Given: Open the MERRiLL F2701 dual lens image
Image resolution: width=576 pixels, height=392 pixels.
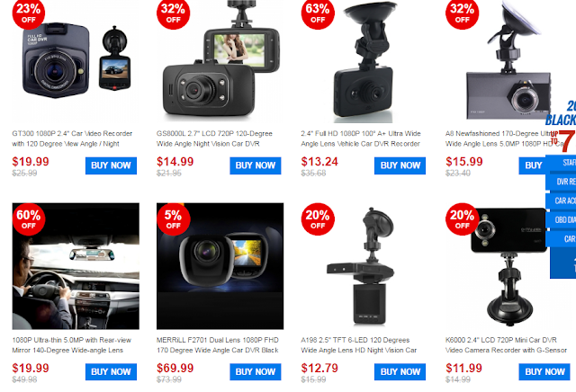Looking at the screenshot, I should (220, 266).
